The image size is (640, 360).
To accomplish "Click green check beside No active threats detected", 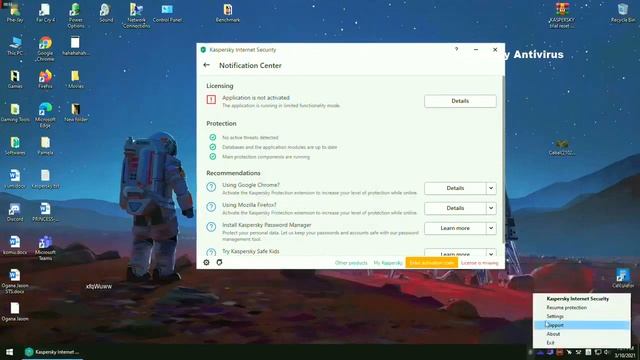I will [213, 138].
